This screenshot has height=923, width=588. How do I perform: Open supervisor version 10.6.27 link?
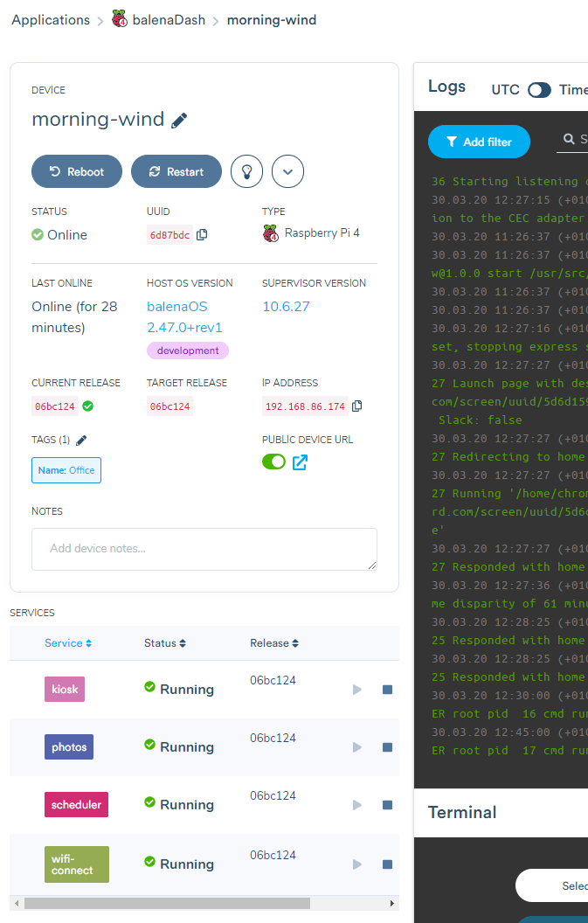point(286,307)
